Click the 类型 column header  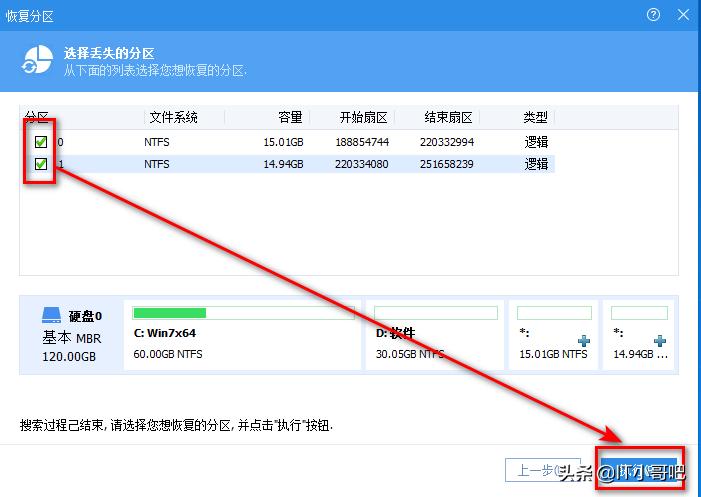[x=535, y=118]
